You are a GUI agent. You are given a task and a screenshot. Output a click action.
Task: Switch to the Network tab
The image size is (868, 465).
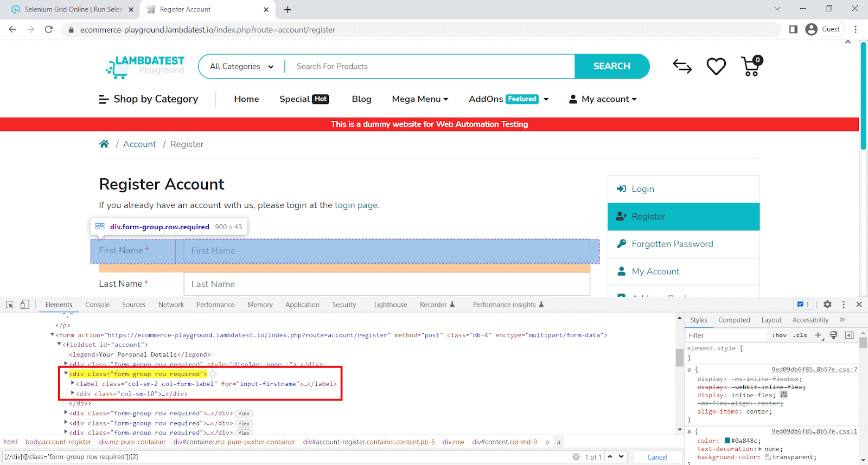point(171,305)
